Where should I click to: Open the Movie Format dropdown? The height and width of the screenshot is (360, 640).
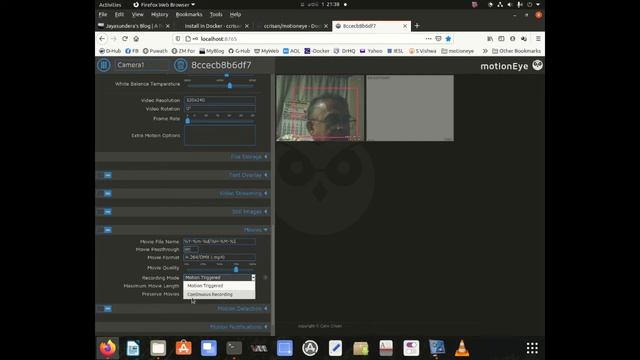tap(220, 258)
